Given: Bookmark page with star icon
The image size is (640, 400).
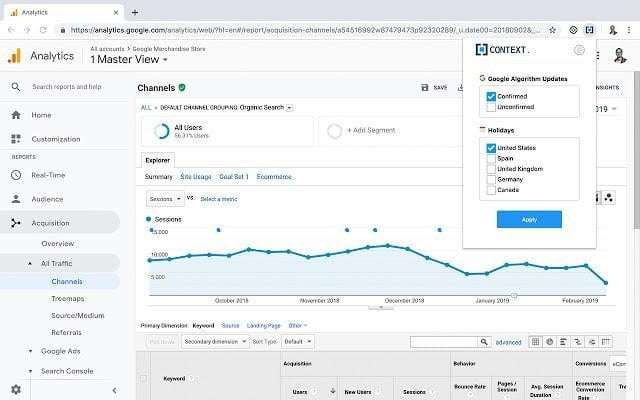Looking at the screenshot, I should coord(553,30).
